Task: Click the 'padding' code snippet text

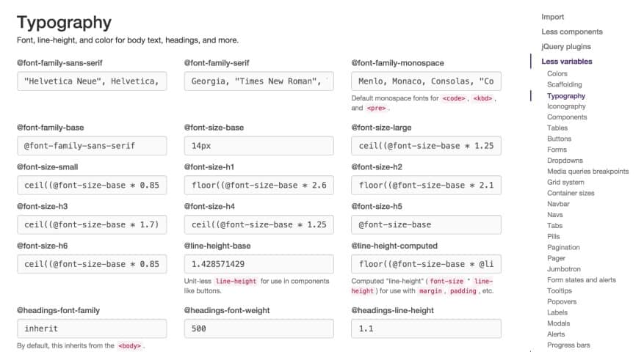Action: coord(463,291)
